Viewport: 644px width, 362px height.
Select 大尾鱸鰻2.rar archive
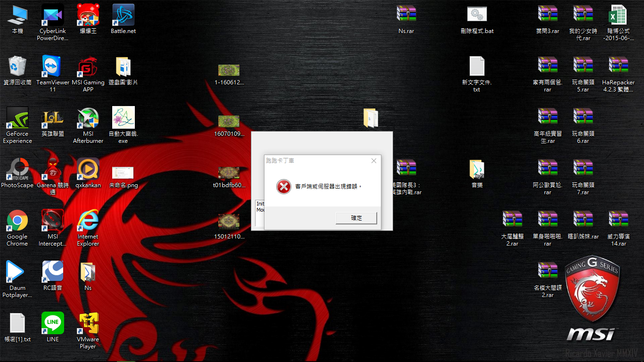click(512, 228)
